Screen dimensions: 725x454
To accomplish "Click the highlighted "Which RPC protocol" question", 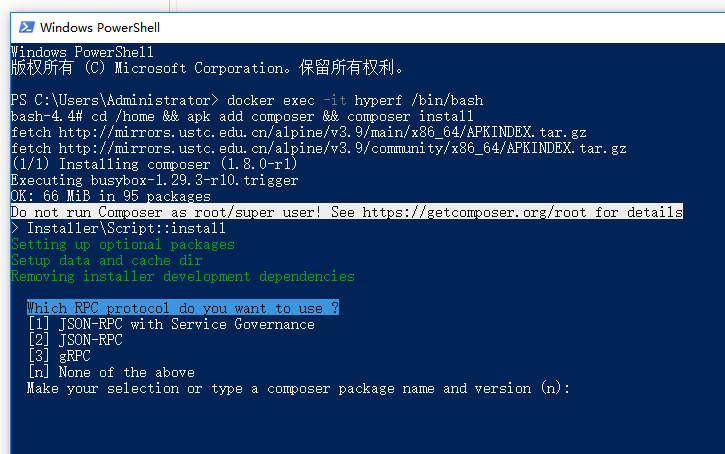I will (x=182, y=308).
